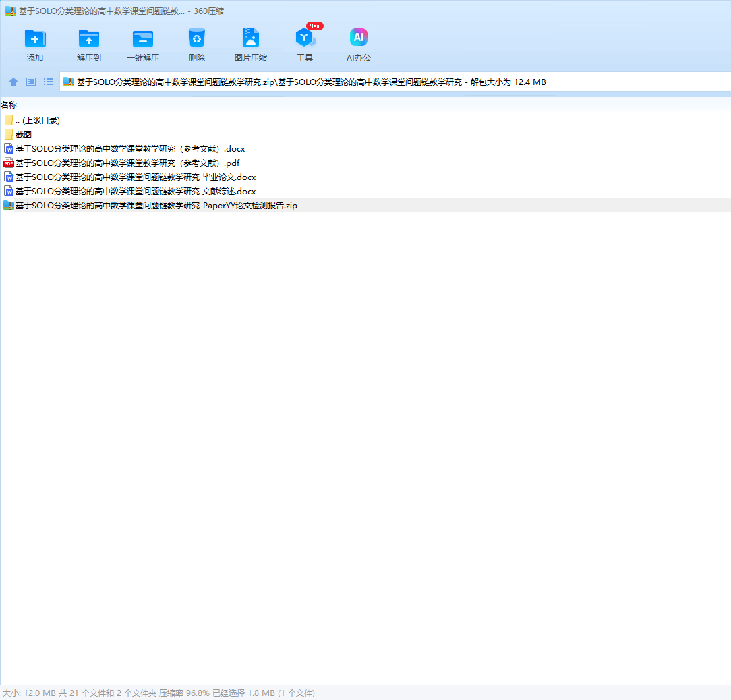Select the 参考文献 .docx file
731x700 pixels.
pos(365,149)
